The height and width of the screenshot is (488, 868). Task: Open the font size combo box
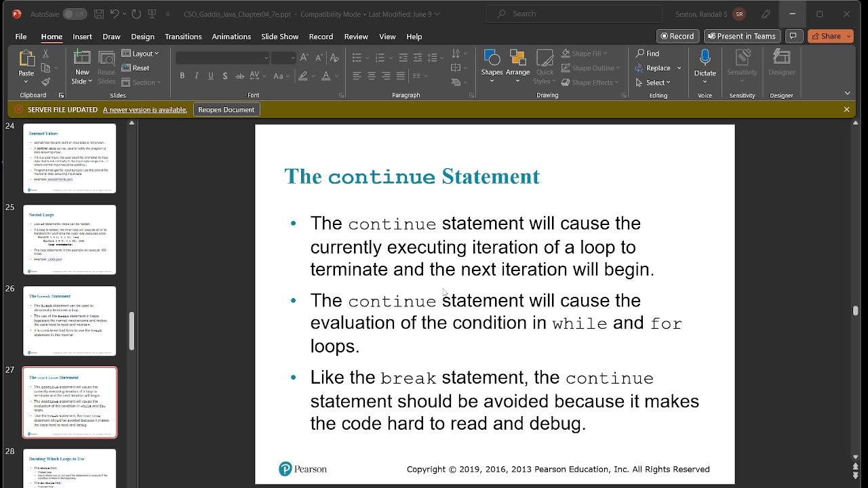tap(283, 58)
